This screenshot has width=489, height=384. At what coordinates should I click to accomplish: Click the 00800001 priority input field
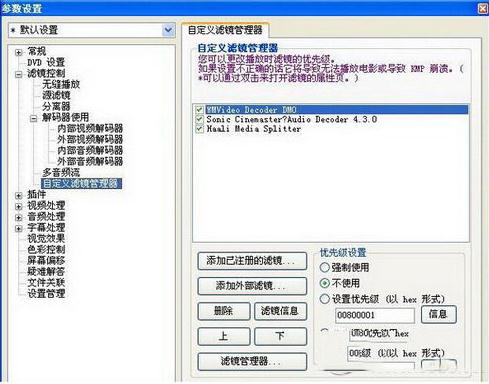(x=375, y=315)
